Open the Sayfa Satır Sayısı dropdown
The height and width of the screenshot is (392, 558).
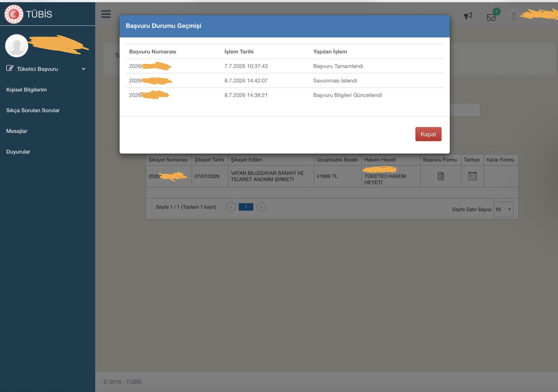pos(504,209)
